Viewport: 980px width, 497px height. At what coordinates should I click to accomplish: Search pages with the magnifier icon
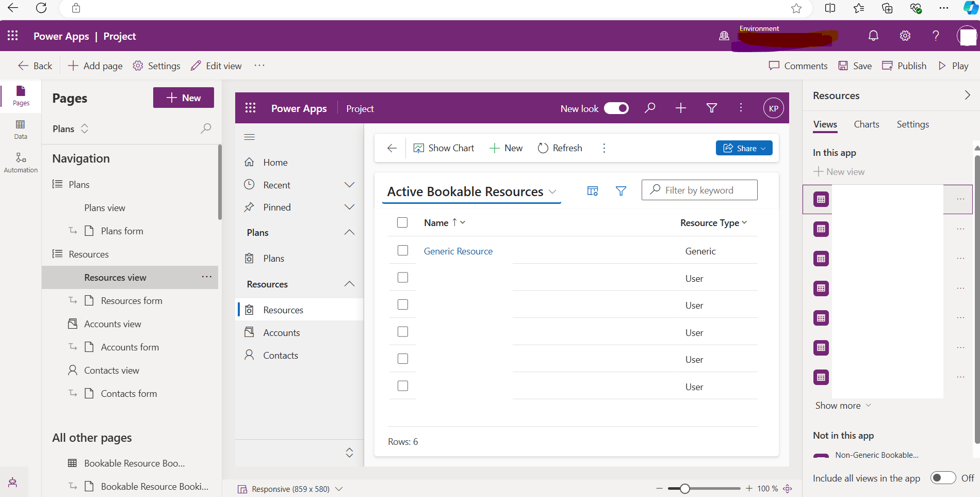pyautogui.click(x=206, y=129)
